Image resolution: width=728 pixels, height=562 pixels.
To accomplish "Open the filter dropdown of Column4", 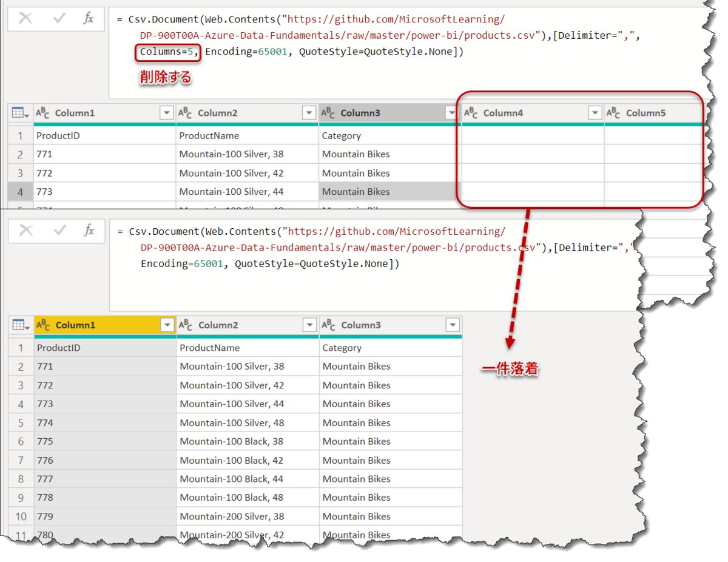I will click(595, 113).
